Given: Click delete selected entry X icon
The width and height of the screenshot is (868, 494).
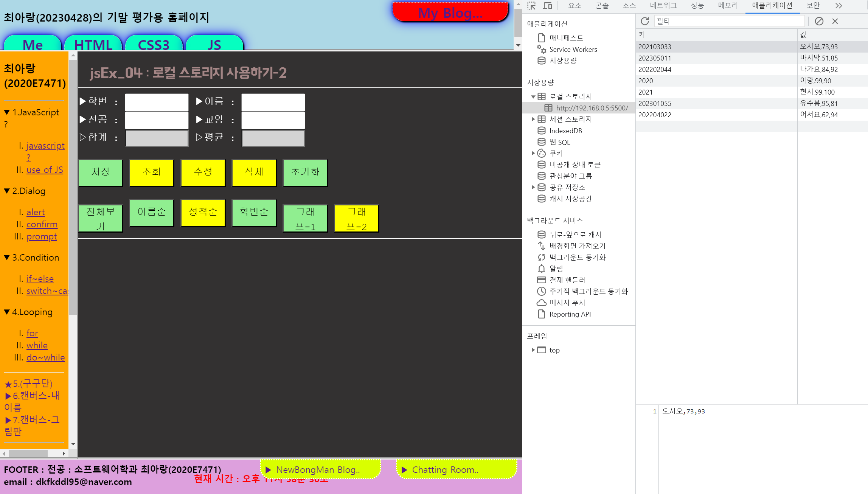Looking at the screenshot, I should coord(835,21).
